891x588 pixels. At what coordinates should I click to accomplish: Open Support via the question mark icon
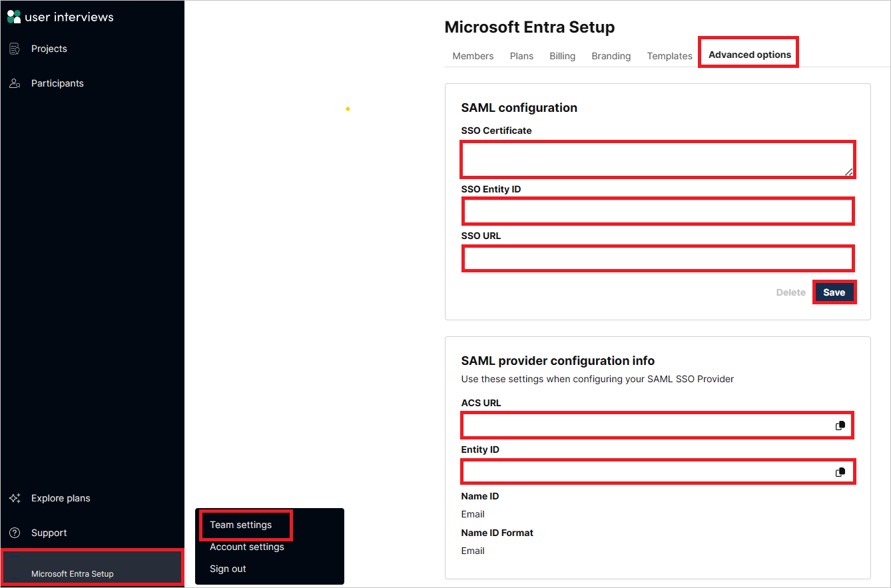pos(15,532)
